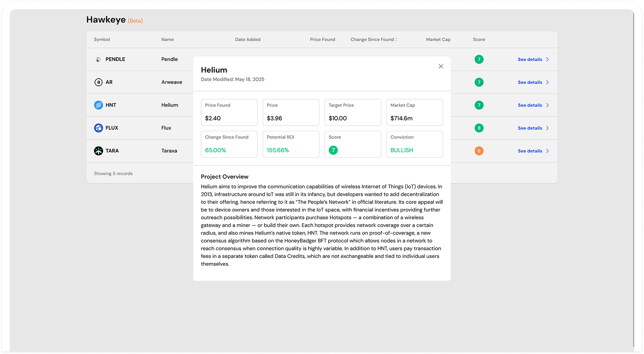This screenshot has width=644, height=354.
Task: Click the PENDLE symbol text
Action: tap(115, 59)
